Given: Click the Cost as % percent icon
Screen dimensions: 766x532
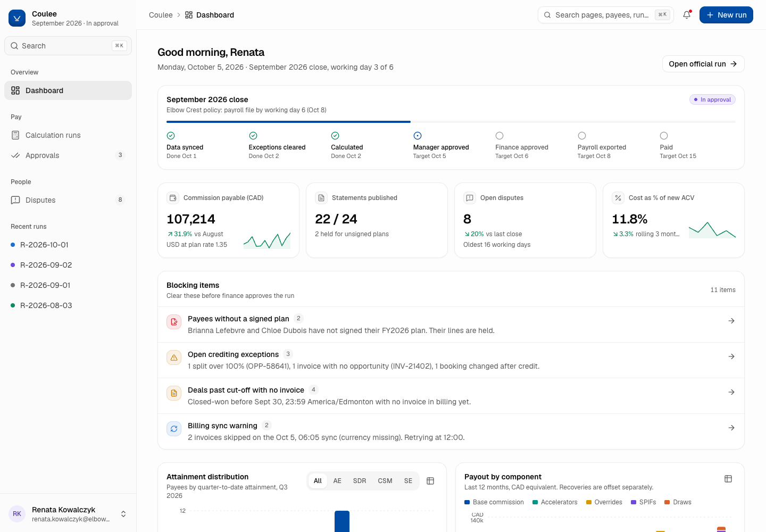Looking at the screenshot, I should click(618, 198).
